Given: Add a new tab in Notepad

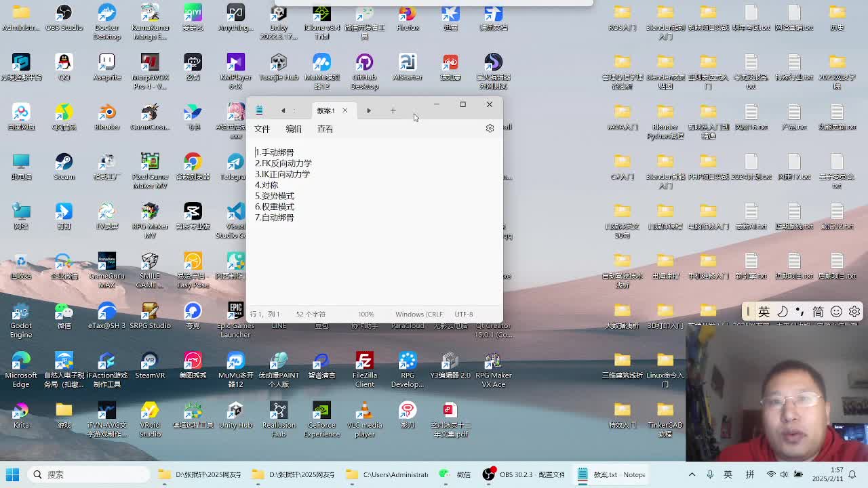Looking at the screenshot, I should (x=393, y=110).
